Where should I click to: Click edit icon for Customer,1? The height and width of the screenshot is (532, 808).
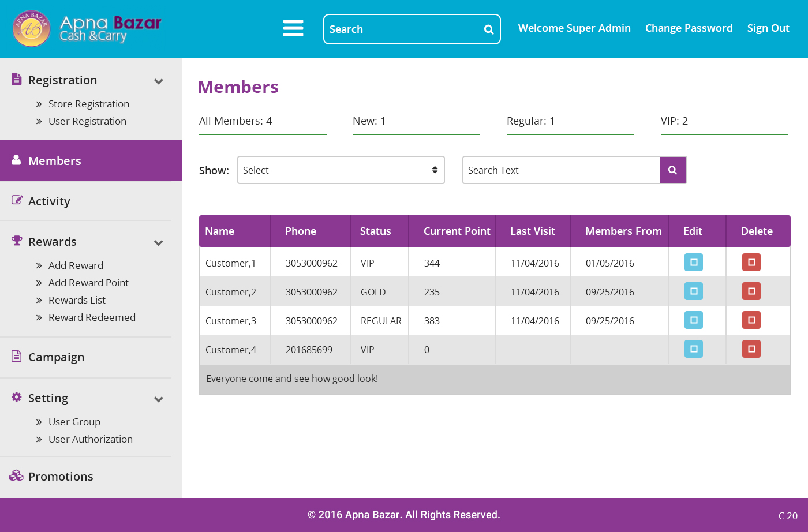pos(694,263)
